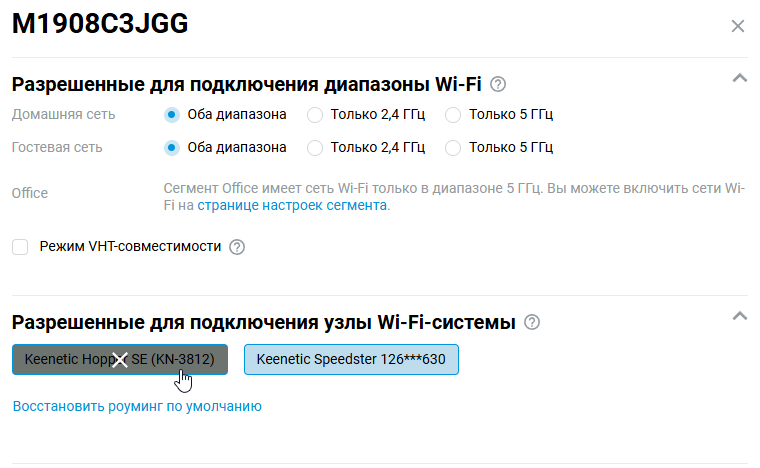This screenshot has width=760, height=468.
Task: Enable the Режим VHT-совместимости checkbox
Action: click(x=20, y=246)
